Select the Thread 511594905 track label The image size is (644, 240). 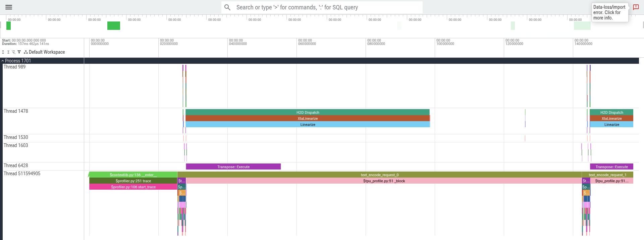[22, 174]
